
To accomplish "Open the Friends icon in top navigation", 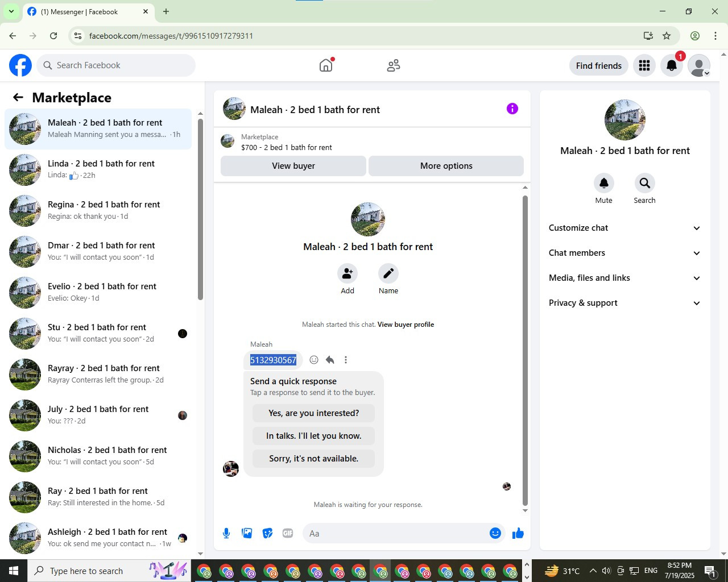I will pos(394,65).
